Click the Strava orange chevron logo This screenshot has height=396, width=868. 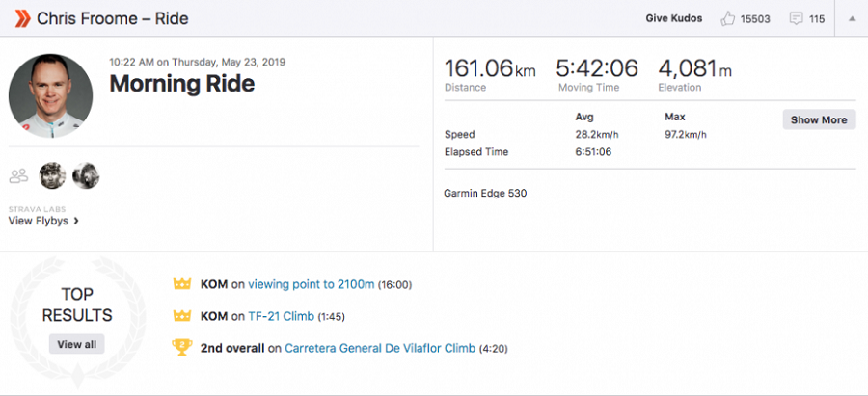tap(22, 19)
